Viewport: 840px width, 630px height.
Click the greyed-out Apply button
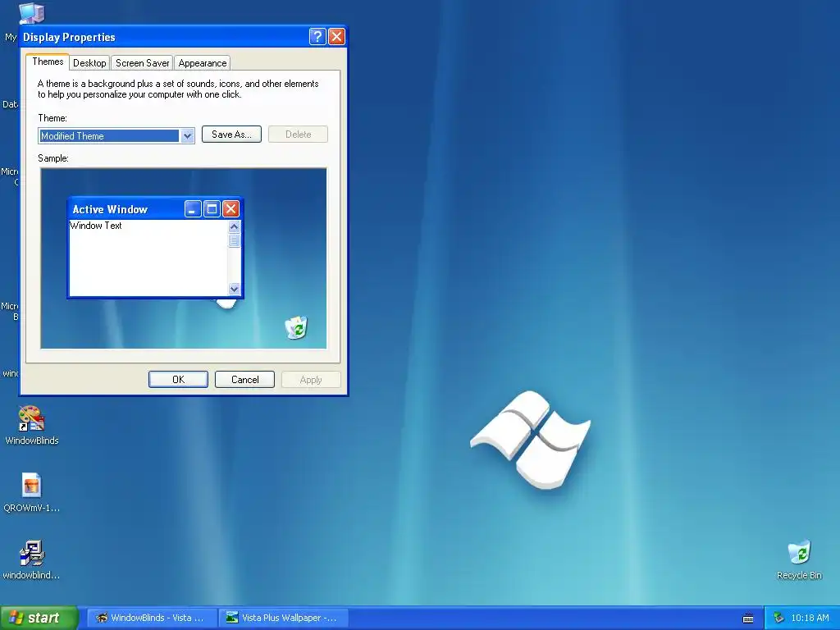tap(311, 379)
